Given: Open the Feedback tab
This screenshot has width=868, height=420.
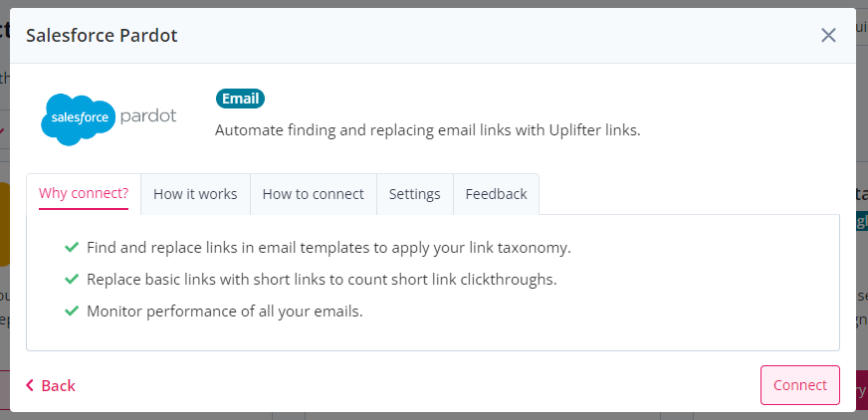Looking at the screenshot, I should click(496, 194).
